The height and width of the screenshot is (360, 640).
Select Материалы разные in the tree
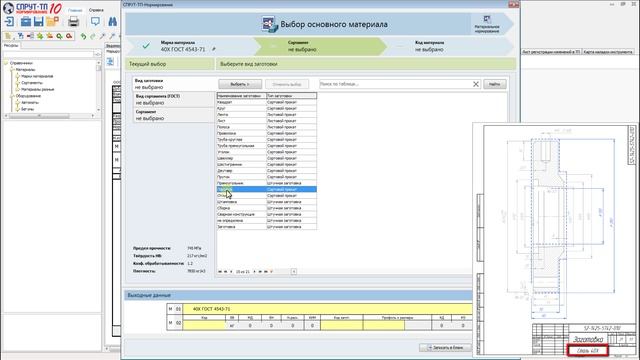pyautogui.click(x=38, y=89)
